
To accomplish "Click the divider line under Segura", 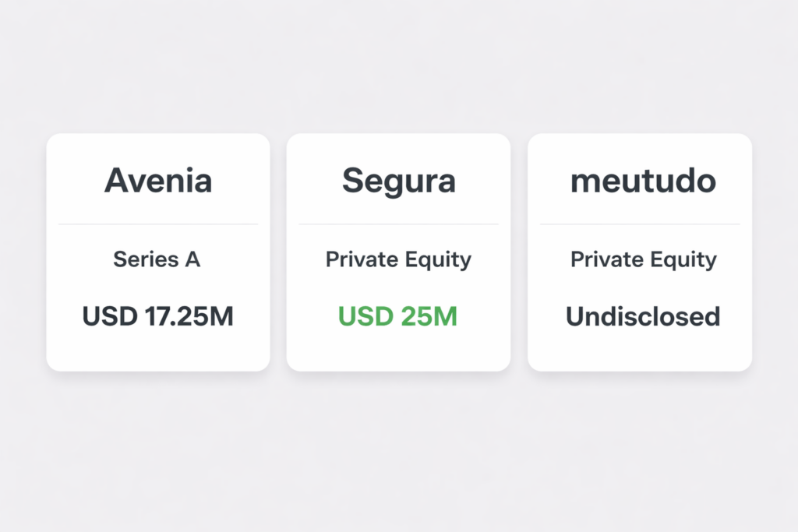I will tap(398, 224).
